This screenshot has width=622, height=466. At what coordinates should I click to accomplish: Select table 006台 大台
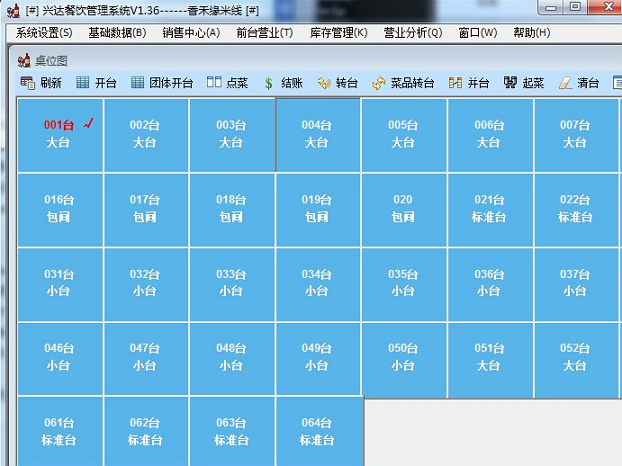click(x=490, y=135)
